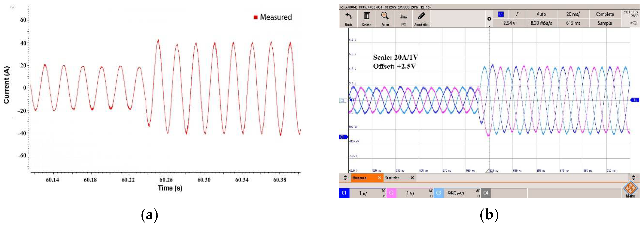Screen dimensions: 644x226
Task: Open toolbar settings gear icon
Action: [x=489, y=19]
